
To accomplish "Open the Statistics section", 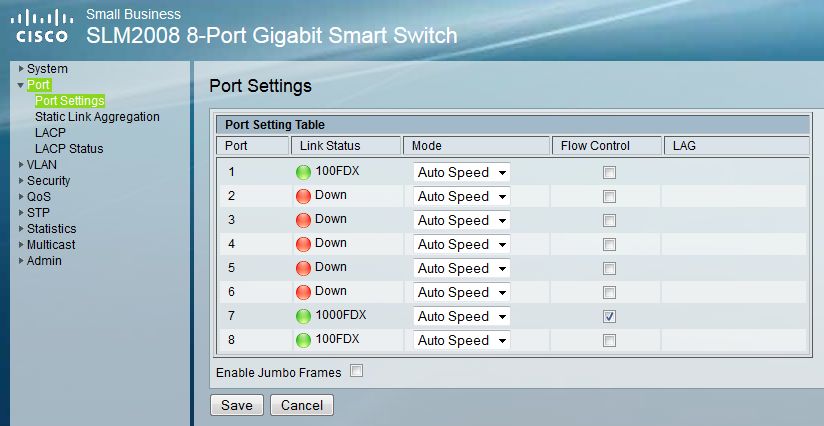I will [52, 228].
